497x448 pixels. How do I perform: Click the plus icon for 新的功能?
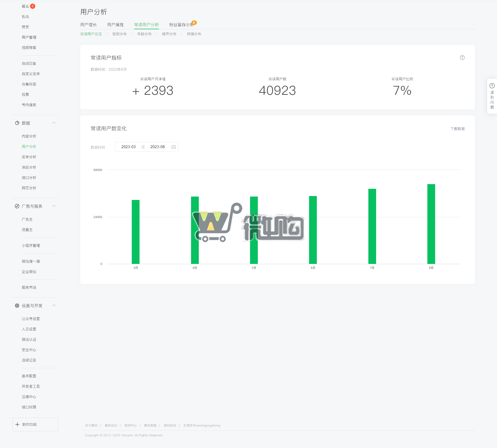[x=17, y=424]
